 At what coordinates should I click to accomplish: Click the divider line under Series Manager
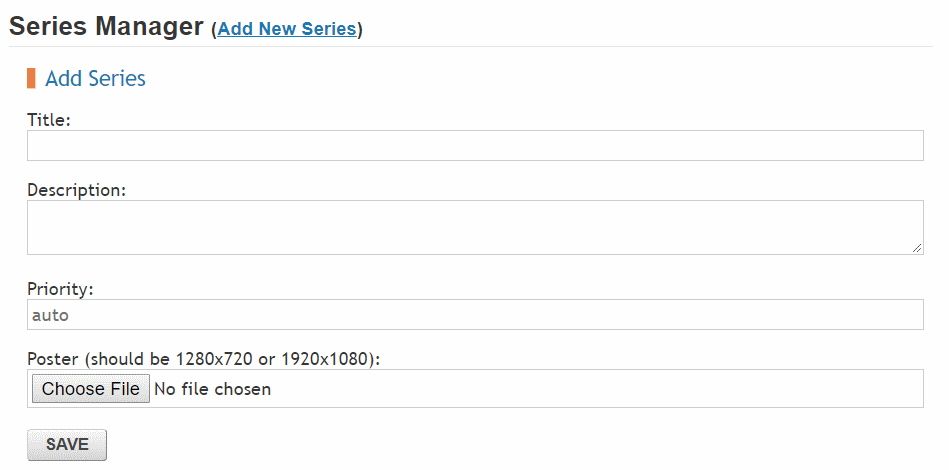pyautogui.click(x=470, y=46)
